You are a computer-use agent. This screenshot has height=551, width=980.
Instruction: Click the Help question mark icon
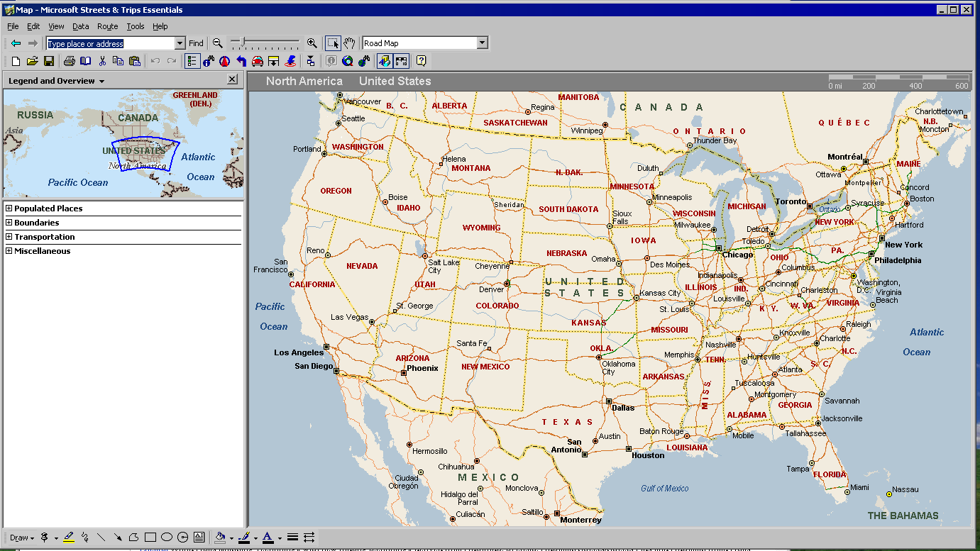(421, 62)
